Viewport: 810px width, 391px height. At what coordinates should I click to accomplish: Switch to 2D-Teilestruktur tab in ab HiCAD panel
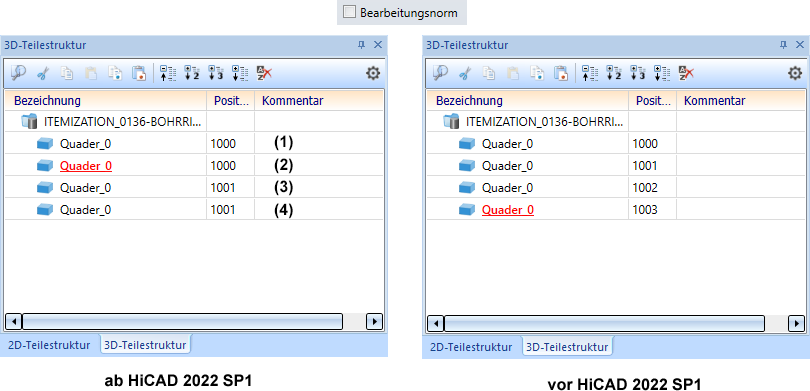[49, 345]
